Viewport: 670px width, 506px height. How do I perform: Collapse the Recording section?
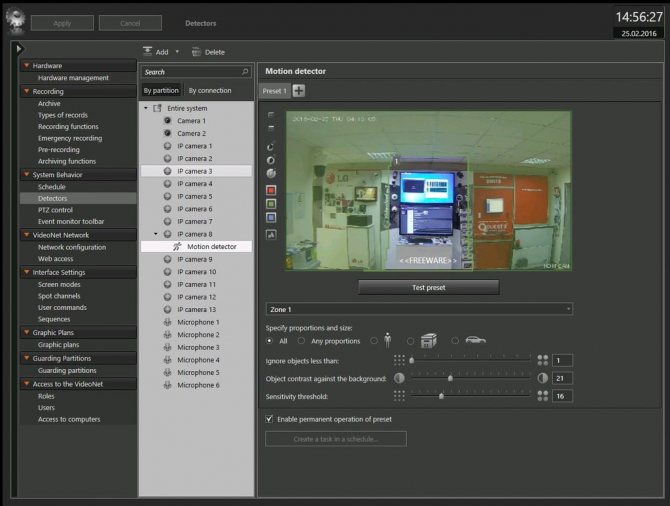pyautogui.click(x=26, y=91)
